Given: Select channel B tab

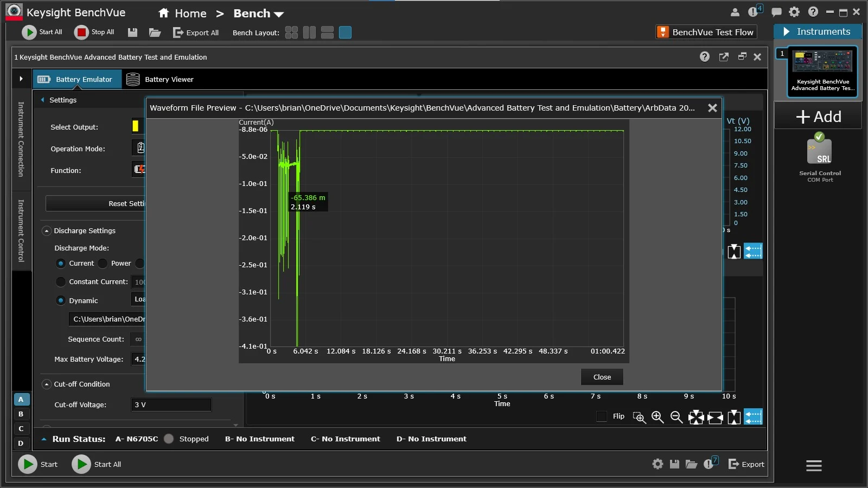Looking at the screenshot, I should [x=21, y=414].
